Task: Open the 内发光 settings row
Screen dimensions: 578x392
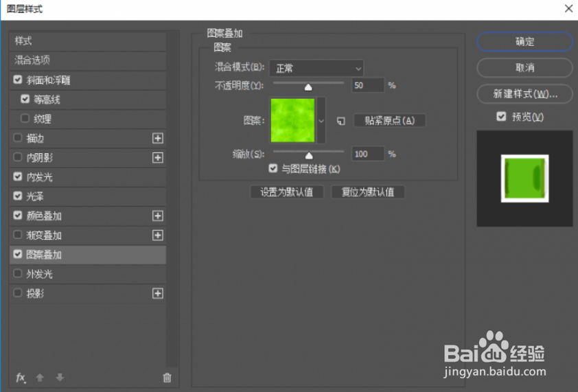Action: pyautogui.click(x=88, y=177)
